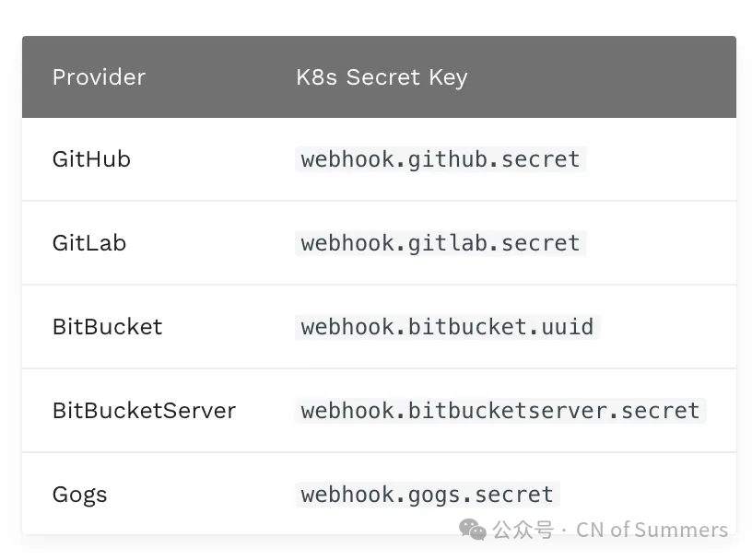Click the webhook.bitbucket.uuid code snippet
The height and width of the screenshot is (560, 752).
coord(447,327)
